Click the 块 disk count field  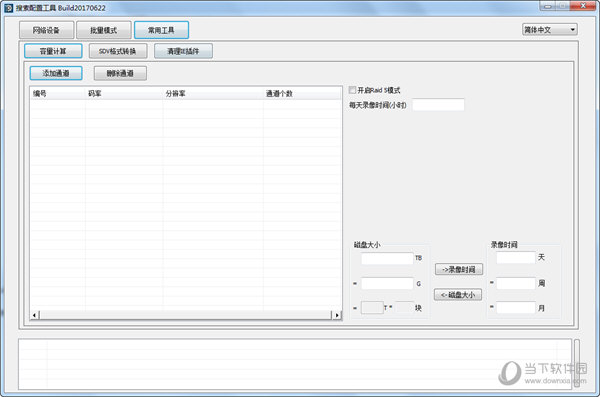coord(404,307)
